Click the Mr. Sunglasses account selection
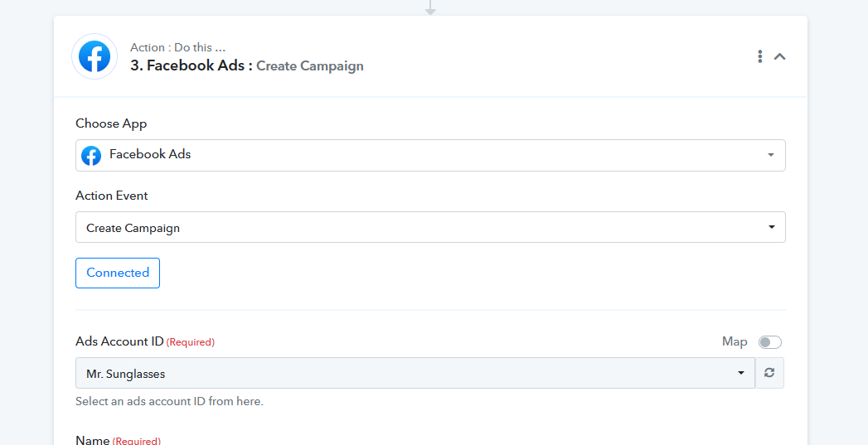 coord(415,373)
